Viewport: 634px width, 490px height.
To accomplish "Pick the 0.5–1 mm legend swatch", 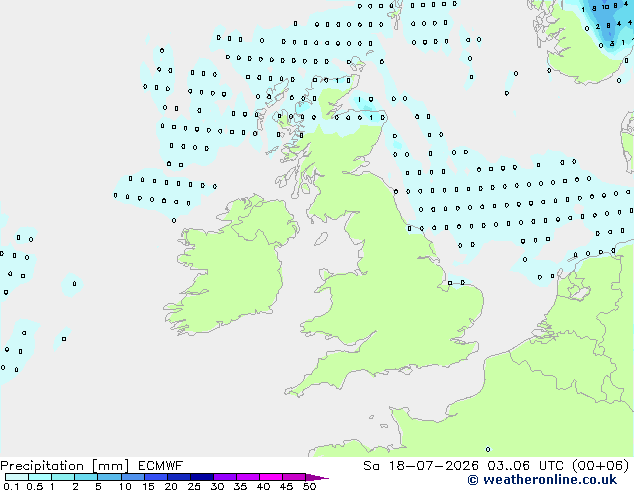I will tap(40, 477).
